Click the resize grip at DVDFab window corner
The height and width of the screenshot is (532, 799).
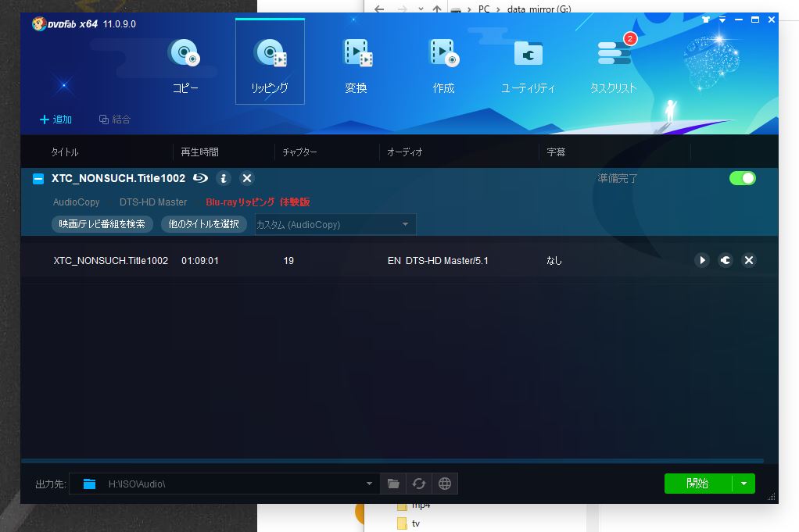pyautogui.click(x=772, y=497)
